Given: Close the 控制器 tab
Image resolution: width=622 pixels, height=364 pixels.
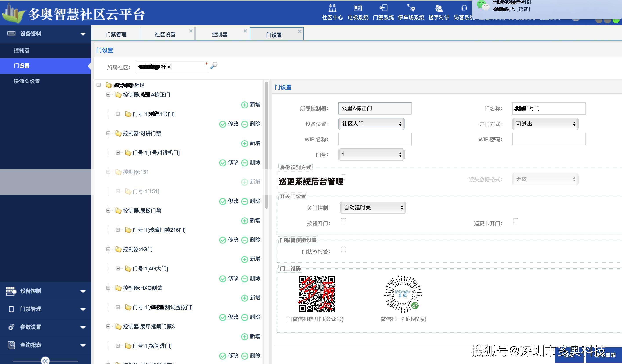Looking at the screenshot, I should [245, 31].
